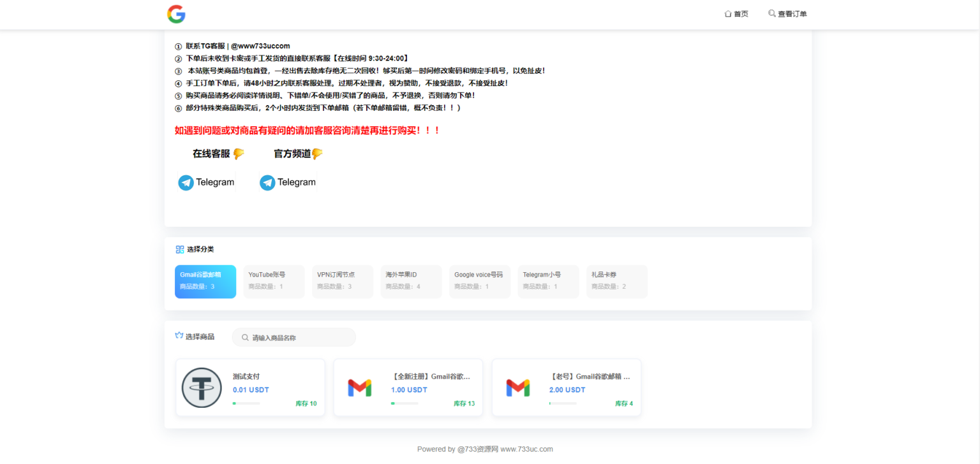The height and width of the screenshot is (464, 980).
Task: Pick the 礼品卡券 category
Action: pyautogui.click(x=617, y=282)
